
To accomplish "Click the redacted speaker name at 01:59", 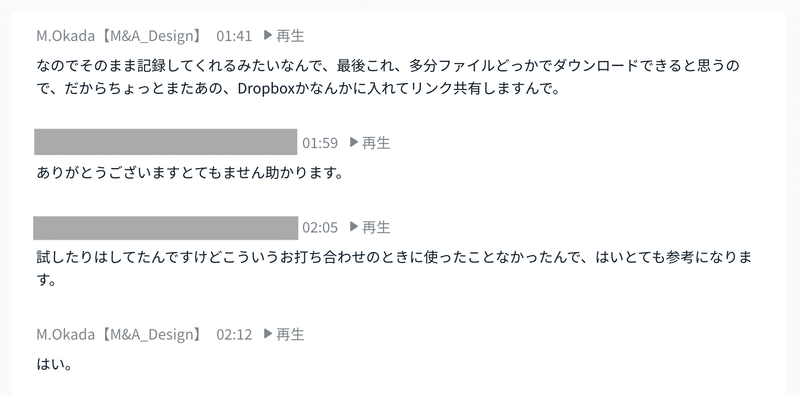I will point(166,142).
